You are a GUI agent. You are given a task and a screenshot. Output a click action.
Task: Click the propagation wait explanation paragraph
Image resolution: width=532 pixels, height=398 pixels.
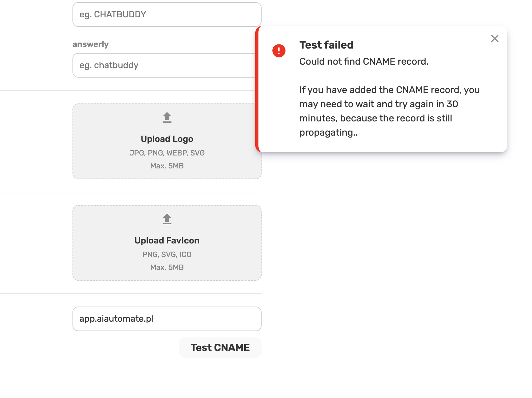[390, 111]
